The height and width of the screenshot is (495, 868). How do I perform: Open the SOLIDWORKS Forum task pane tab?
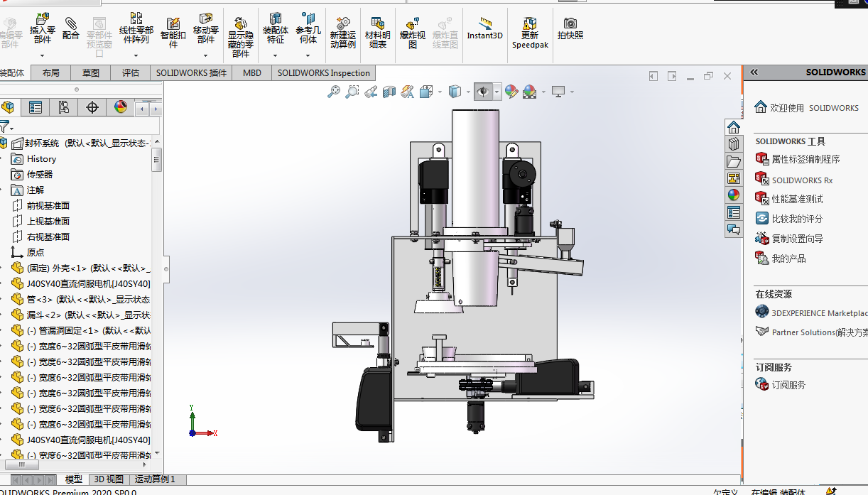point(734,229)
